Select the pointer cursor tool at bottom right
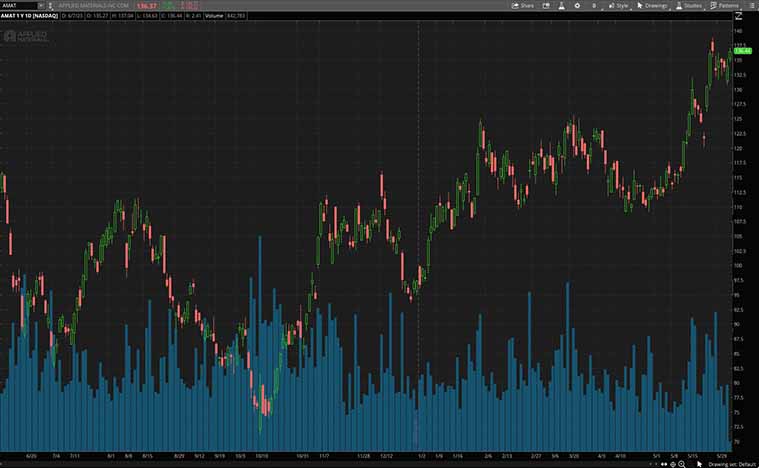 click(700, 463)
